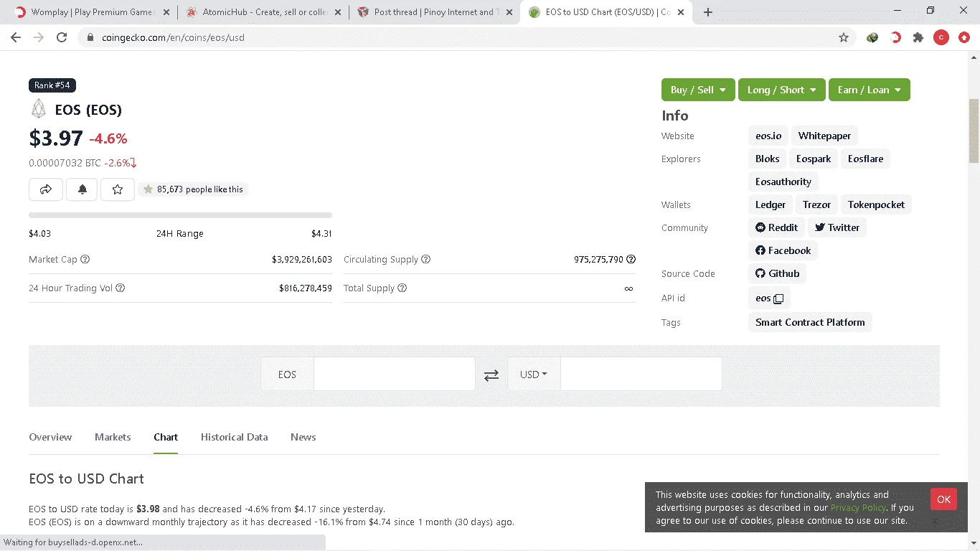Click the red downward arrow beside -2.6%
Viewport: 980px width, 551px height.
pos(133,163)
